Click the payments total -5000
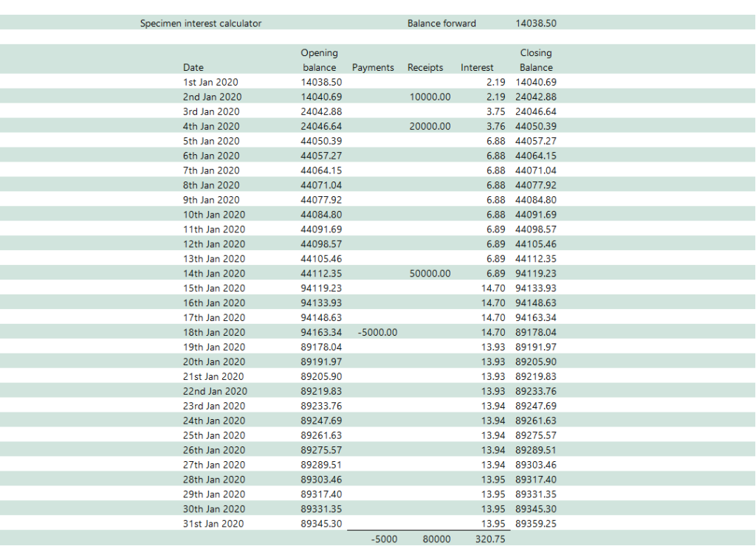756x560 pixels. click(384, 539)
